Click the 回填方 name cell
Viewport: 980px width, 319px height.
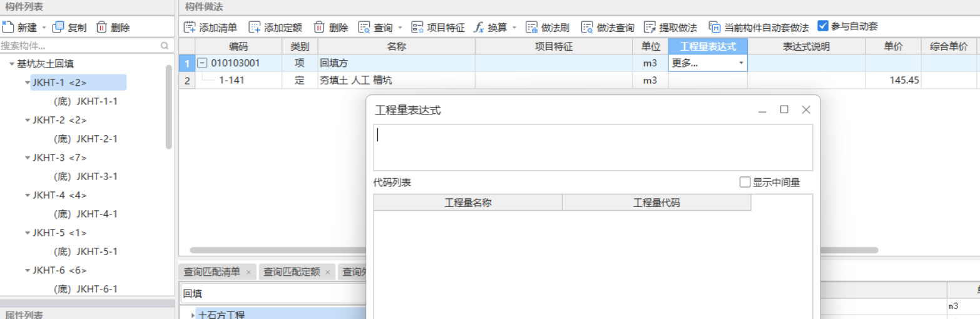click(x=397, y=63)
